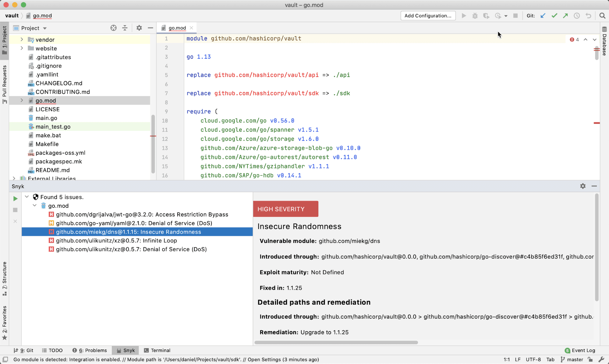Viewport: 609px width, 364px height.
Task: Run Snyk scan with green play icon
Action: (15, 198)
